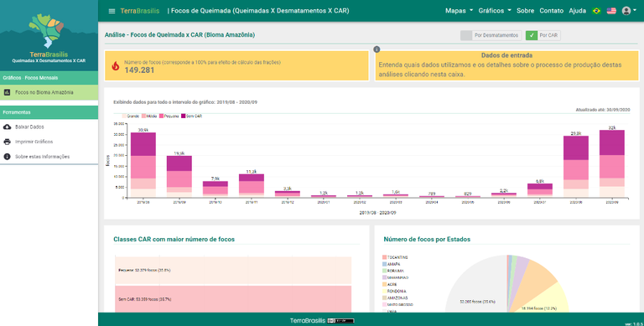Click the number 149.281 in focos card

139,70
